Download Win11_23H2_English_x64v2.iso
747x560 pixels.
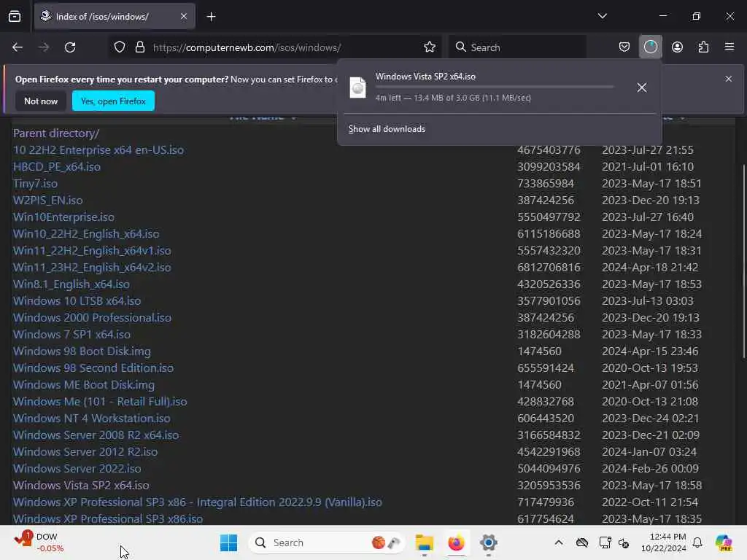[x=92, y=267]
